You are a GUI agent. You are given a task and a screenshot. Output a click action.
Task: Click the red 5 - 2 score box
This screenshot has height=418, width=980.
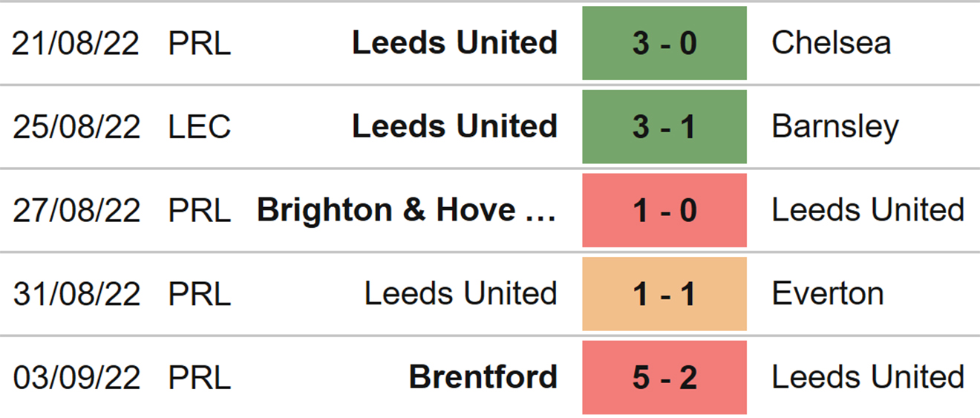(x=664, y=378)
